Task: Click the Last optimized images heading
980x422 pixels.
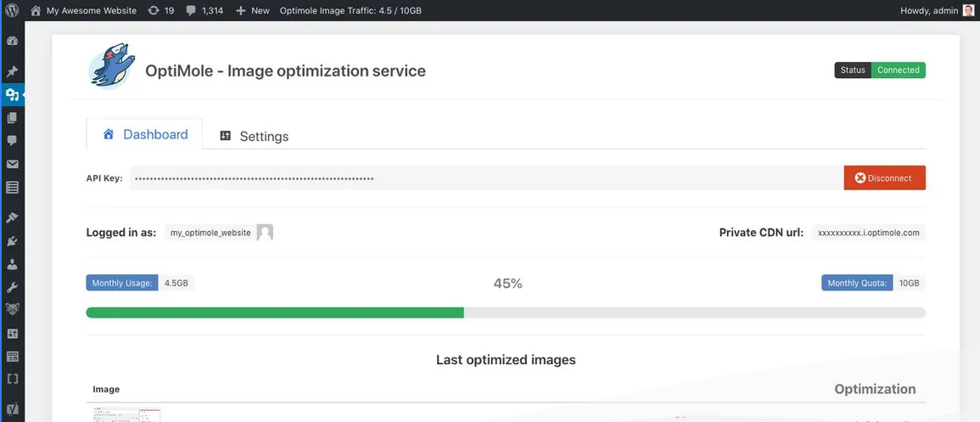Action: coord(506,360)
